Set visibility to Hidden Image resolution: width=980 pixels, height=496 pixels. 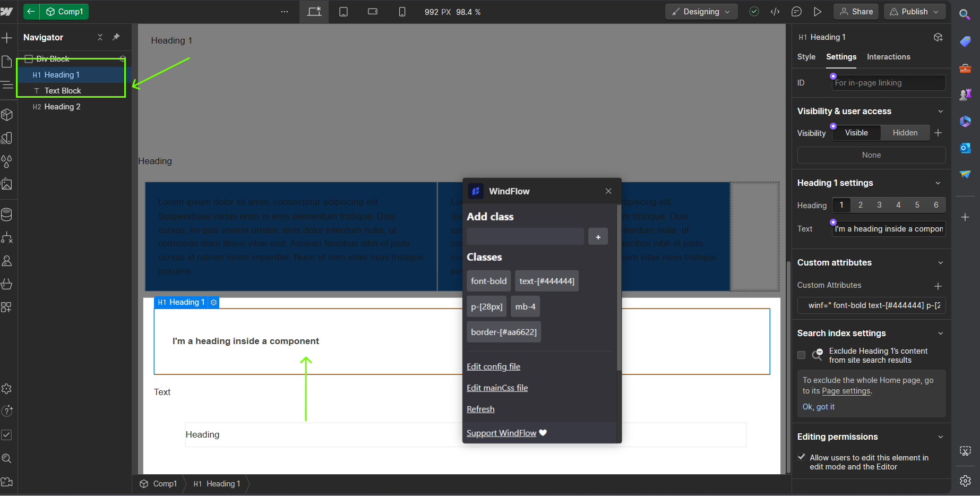[905, 133]
